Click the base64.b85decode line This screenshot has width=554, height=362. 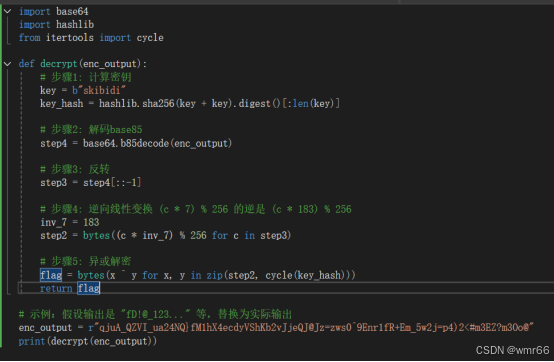click(x=136, y=143)
